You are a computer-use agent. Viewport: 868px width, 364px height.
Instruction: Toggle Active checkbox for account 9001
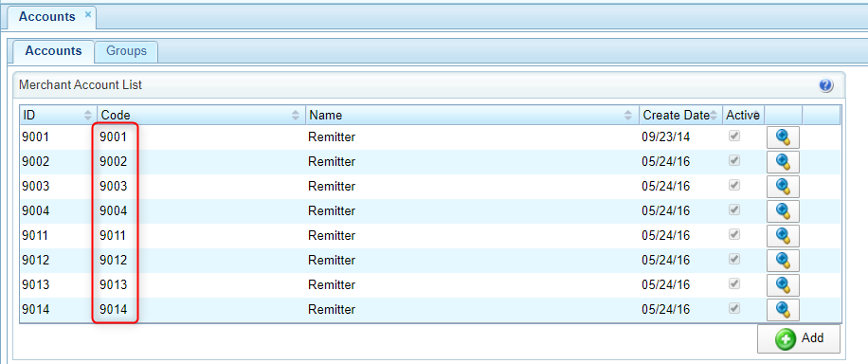734,136
